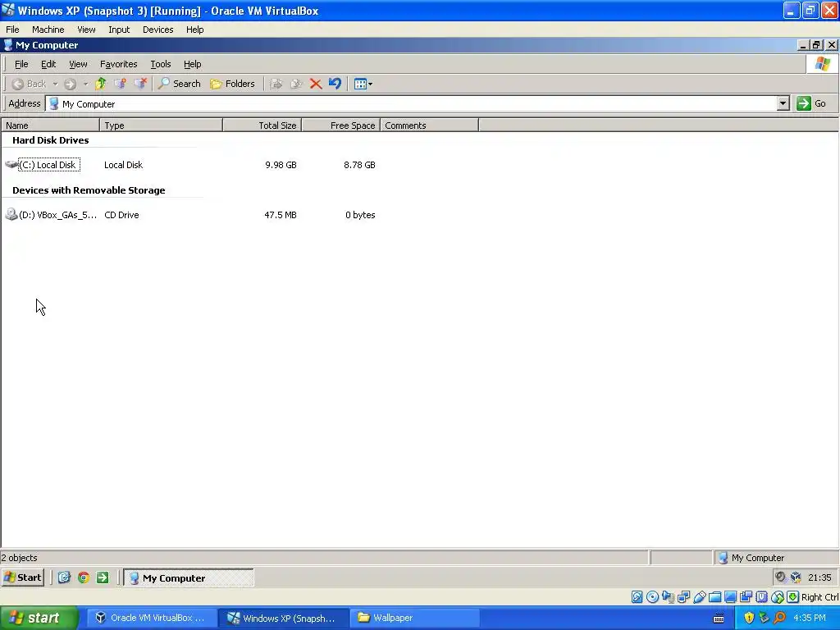Viewport: 840px width, 630px height.
Task: Click the 47.5 MB total size value
Action: [x=281, y=215]
